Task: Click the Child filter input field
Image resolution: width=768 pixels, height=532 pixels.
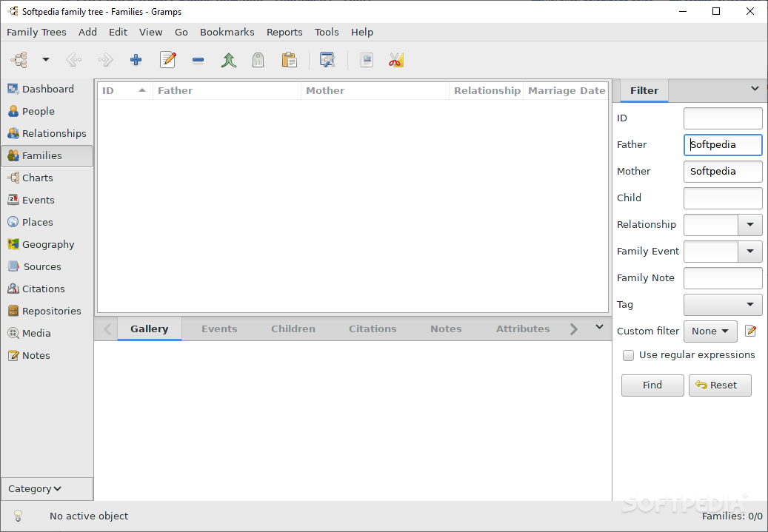Action: click(x=723, y=198)
